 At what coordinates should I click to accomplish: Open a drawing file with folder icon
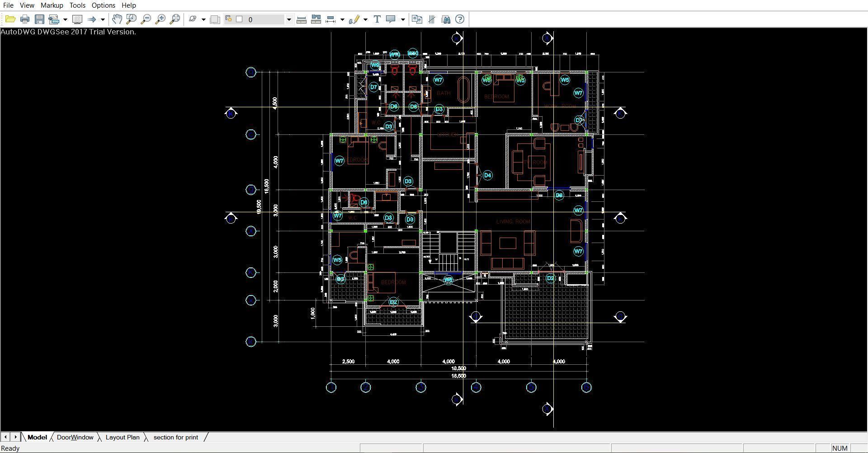click(x=10, y=19)
